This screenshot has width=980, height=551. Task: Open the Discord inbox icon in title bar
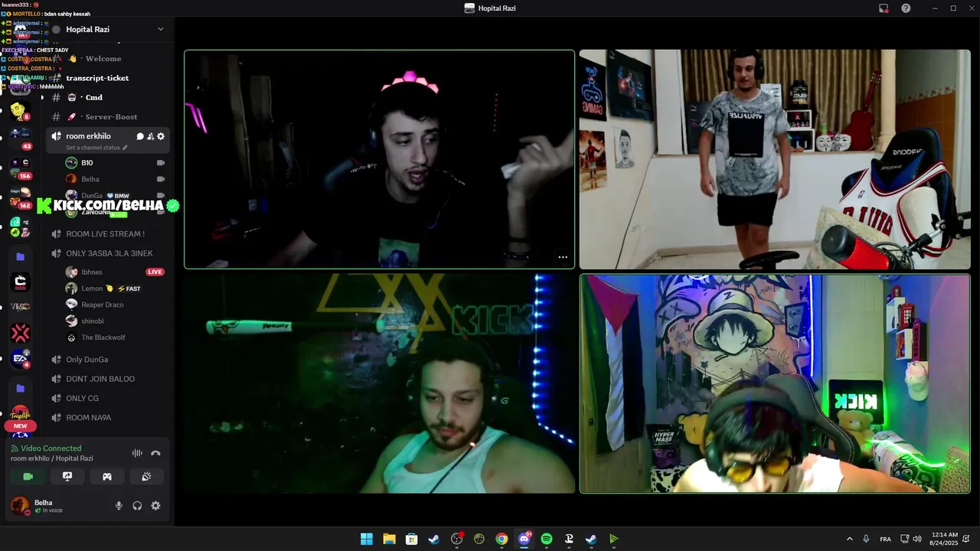[x=884, y=8]
